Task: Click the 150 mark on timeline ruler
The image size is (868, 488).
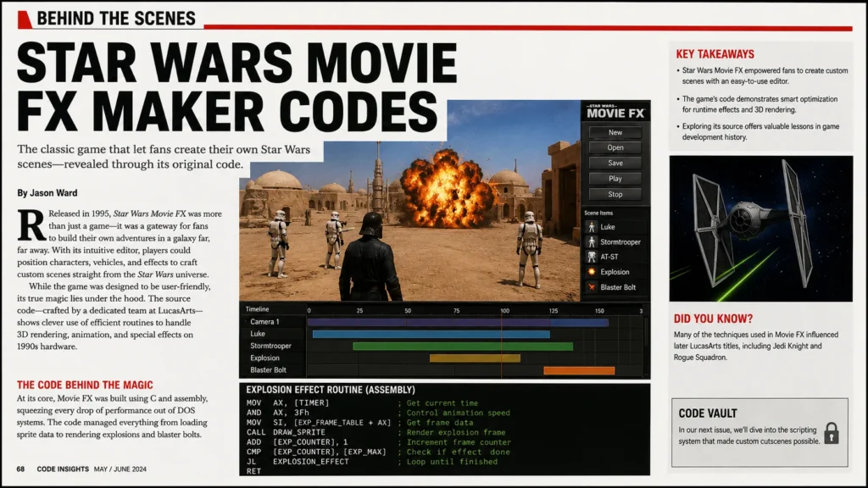Action: click(x=599, y=311)
